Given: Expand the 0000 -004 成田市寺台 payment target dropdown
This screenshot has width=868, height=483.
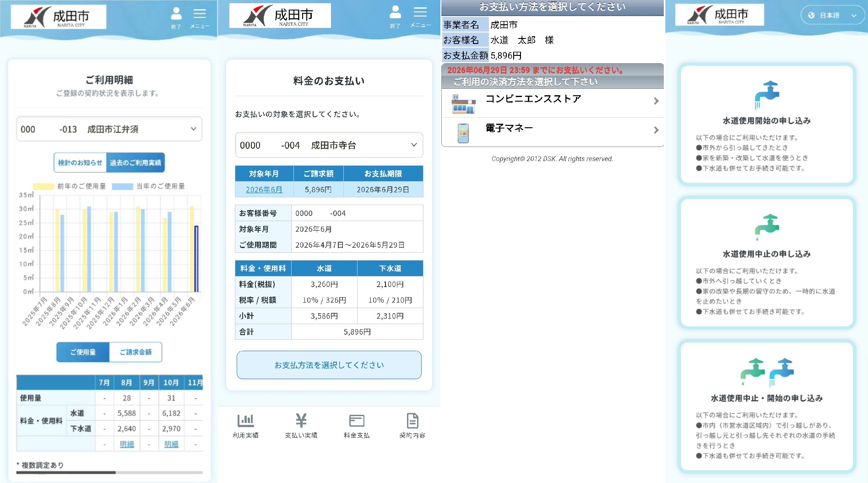Looking at the screenshot, I should [329, 145].
